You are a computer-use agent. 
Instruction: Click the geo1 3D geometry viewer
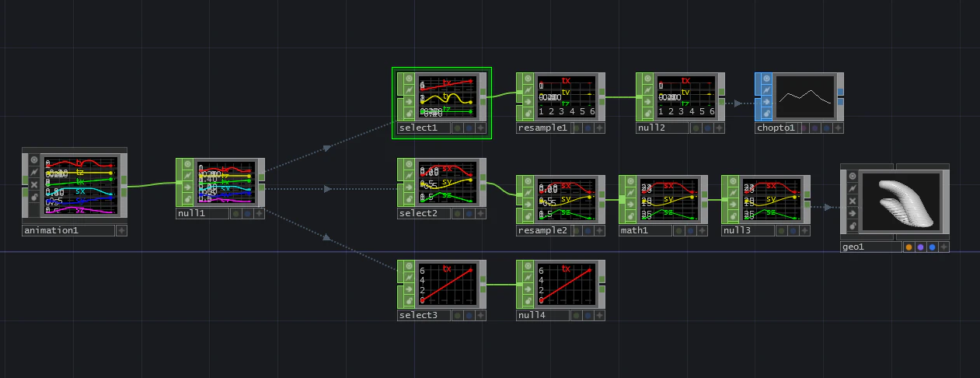click(x=901, y=202)
